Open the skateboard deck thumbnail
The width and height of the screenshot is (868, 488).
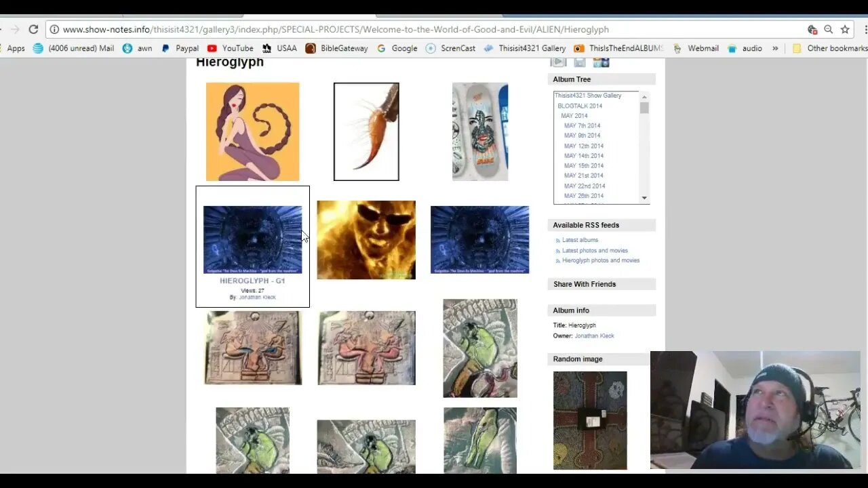480,131
